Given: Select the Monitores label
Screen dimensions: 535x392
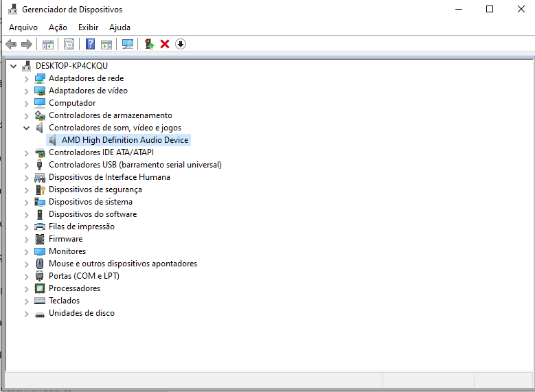Looking at the screenshot, I should [x=67, y=251].
